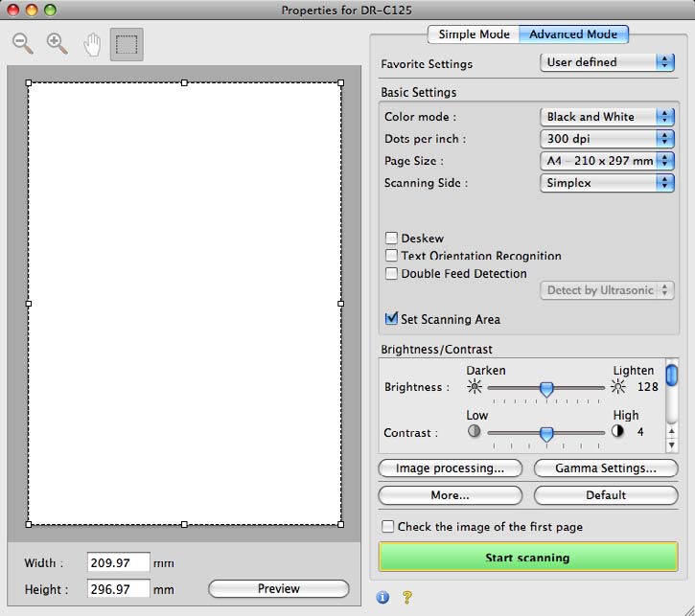Click the left-middle scan area handle

coord(29,304)
